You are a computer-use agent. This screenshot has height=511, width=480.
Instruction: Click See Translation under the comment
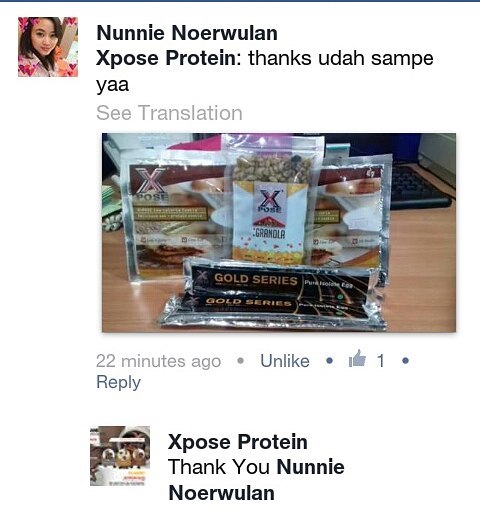[x=169, y=113]
